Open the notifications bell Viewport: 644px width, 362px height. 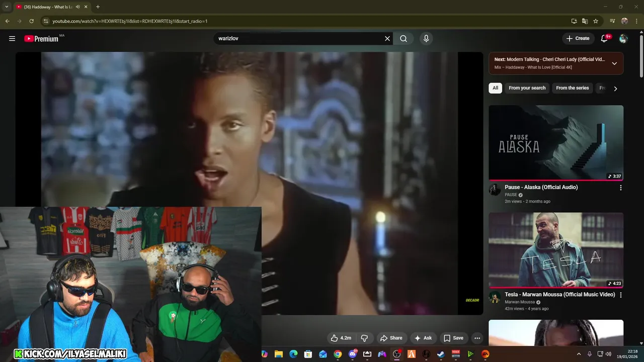pos(605,38)
